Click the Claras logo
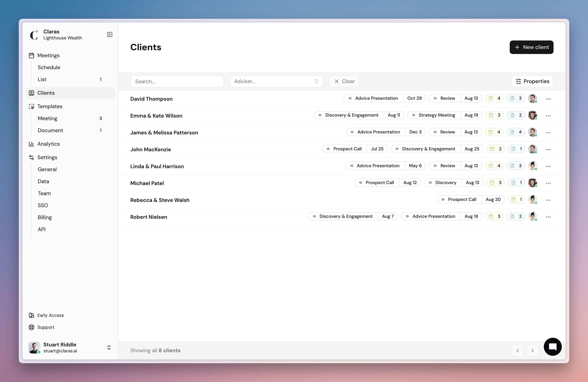This screenshot has width=588, height=382. coord(34,35)
